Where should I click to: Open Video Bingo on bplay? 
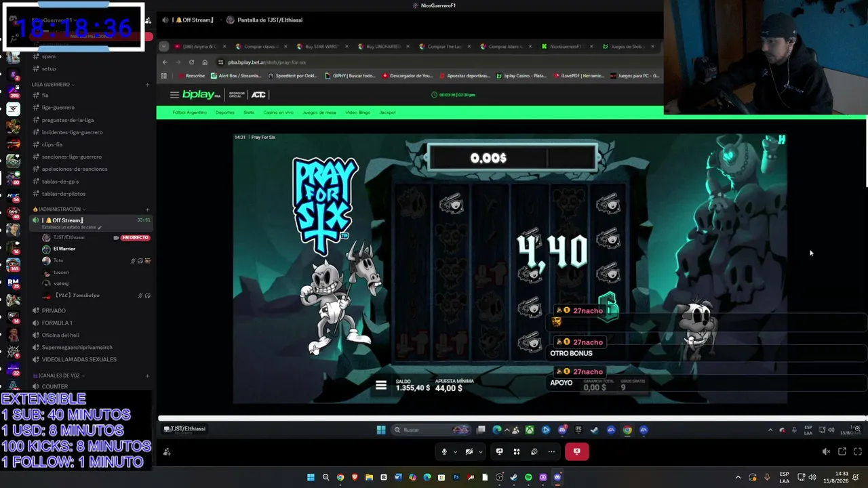pos(358,113)
